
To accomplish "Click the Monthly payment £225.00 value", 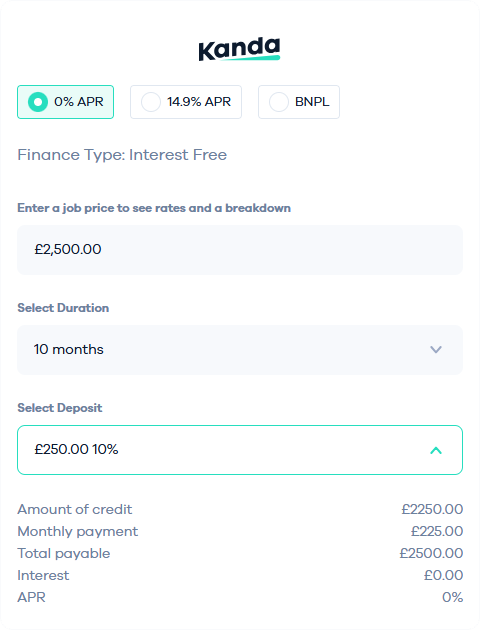I will click(x=437, y=531).
